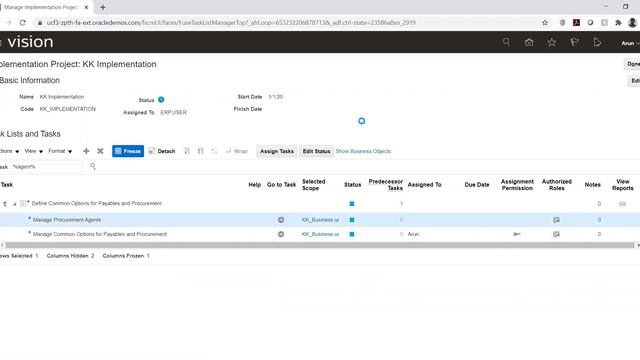Screen dimensions: 640x360
Task: Open the Actions dropdown menu
Action: click(9, 151)
